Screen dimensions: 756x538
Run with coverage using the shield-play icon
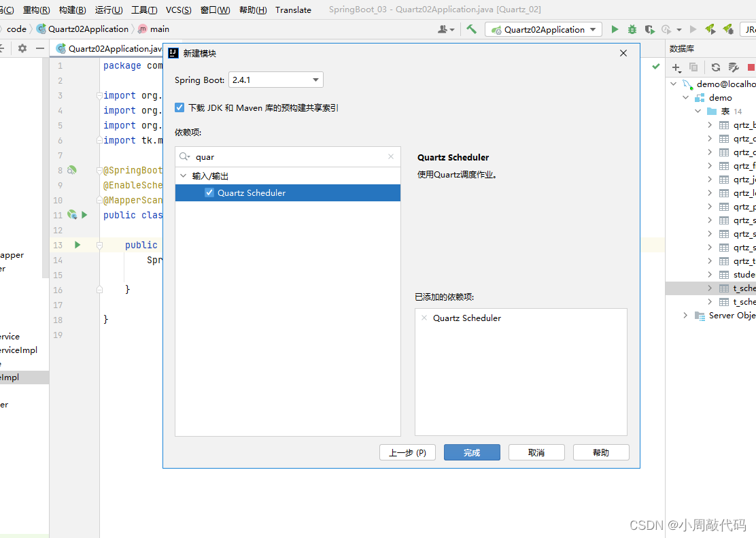[651, 29]
